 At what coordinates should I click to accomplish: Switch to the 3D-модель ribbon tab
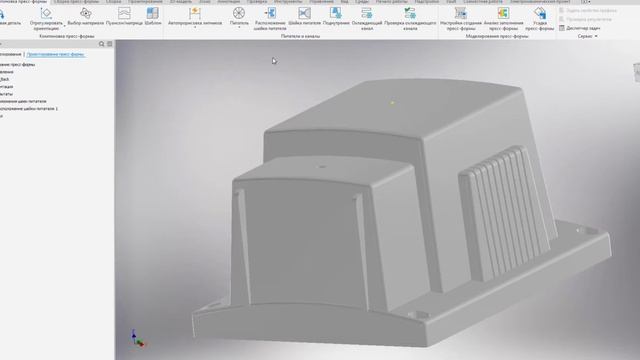click(x=180, y=2)
